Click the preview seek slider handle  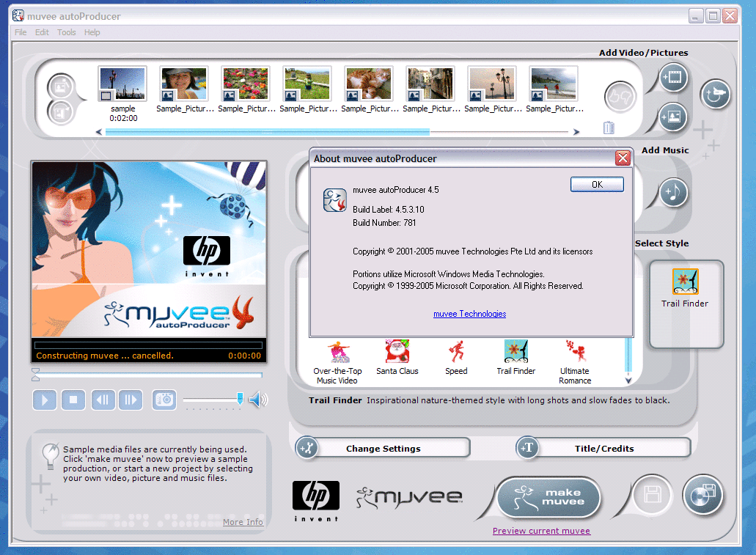click(35, 374)
